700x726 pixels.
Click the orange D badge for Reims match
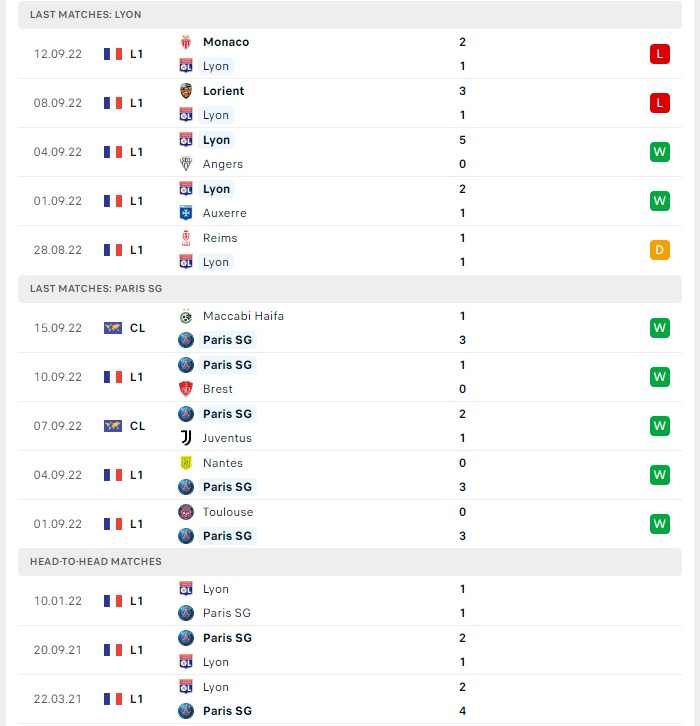(660, 250)
